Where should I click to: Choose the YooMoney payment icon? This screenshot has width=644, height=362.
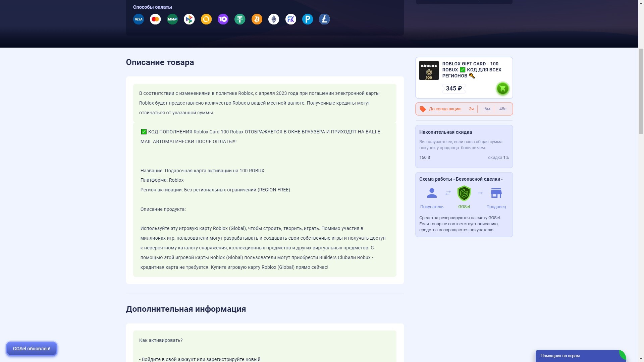coord(223,19)
